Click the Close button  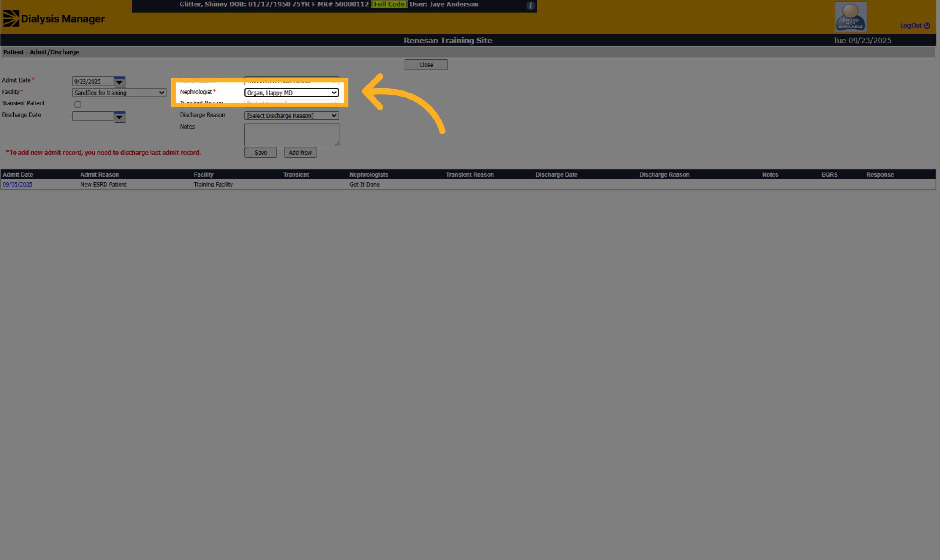point(426,65)
